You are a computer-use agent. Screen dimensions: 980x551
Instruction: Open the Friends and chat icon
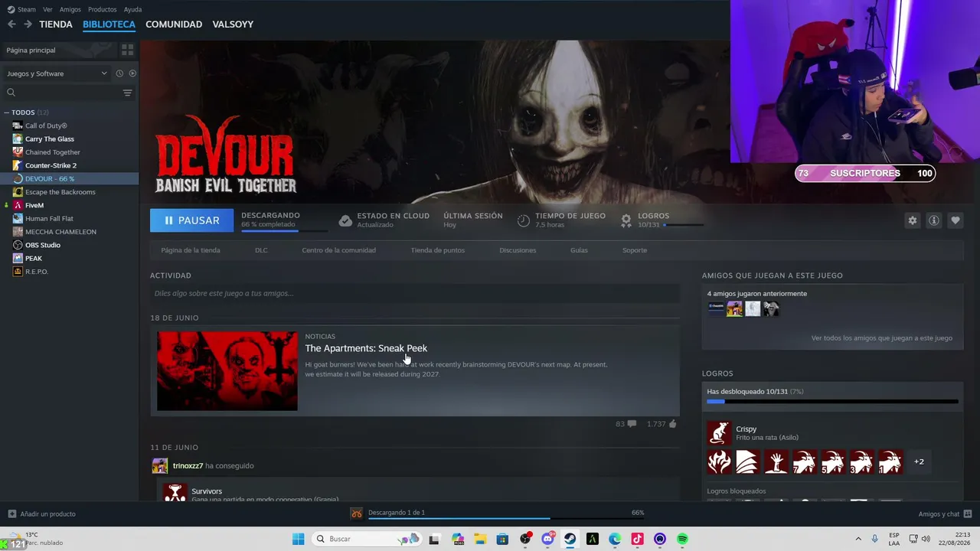tap(968, 514)
